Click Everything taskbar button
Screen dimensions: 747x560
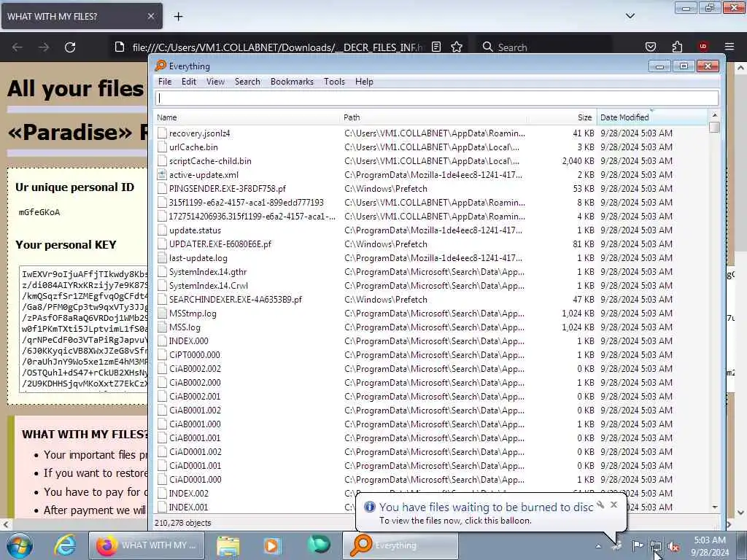click(400, 545)
